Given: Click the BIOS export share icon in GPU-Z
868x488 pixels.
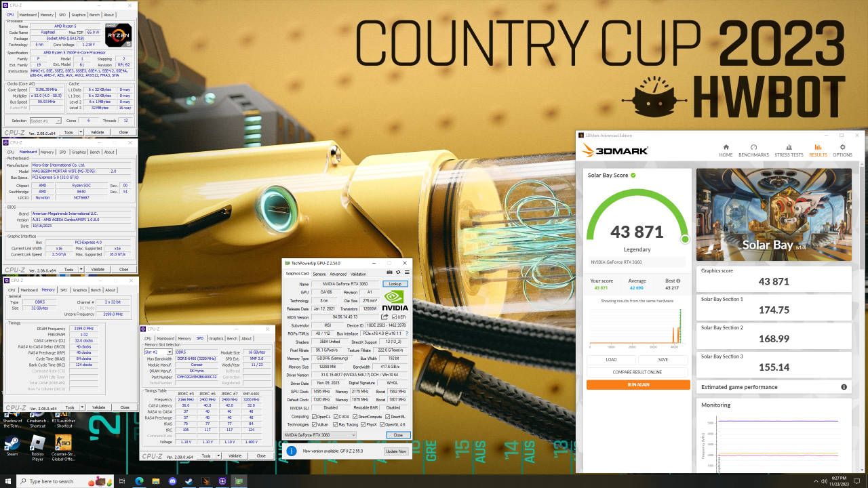Looking at the screenshot, I should [x=384, y=317].
